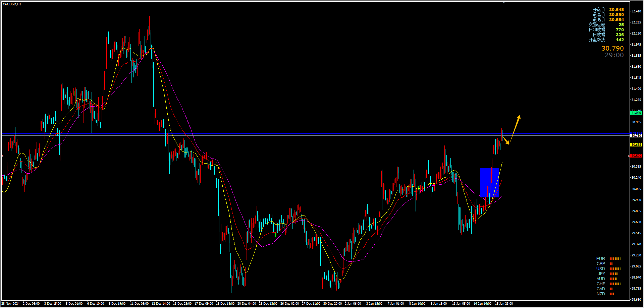Select the blue rectangle object on chart
This screenshot has height=308, width=644.
(x=489, y=183)
